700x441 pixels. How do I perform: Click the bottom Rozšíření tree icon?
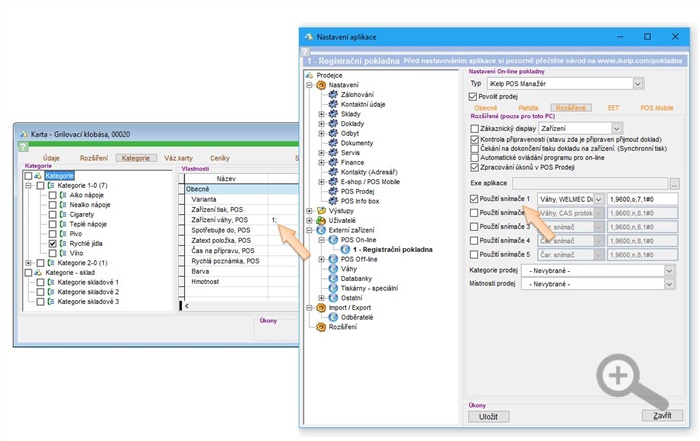pyautogui.click(x=321, y=327)
